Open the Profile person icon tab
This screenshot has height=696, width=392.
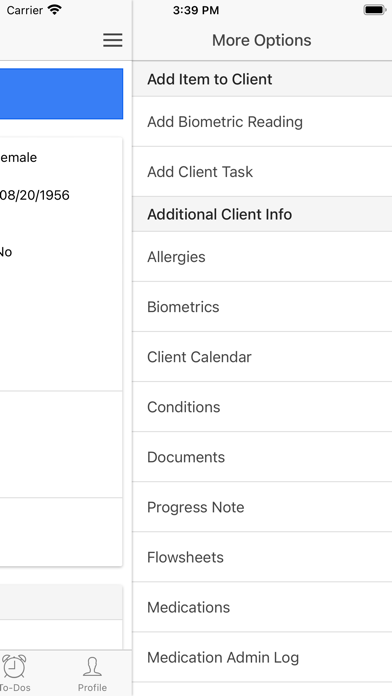tap(92, 674)
